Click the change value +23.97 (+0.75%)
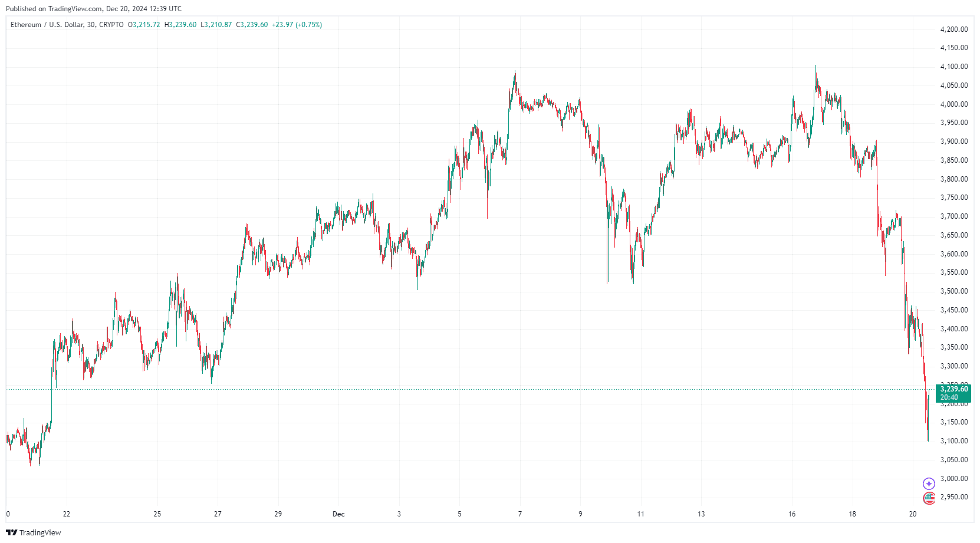 297,25
